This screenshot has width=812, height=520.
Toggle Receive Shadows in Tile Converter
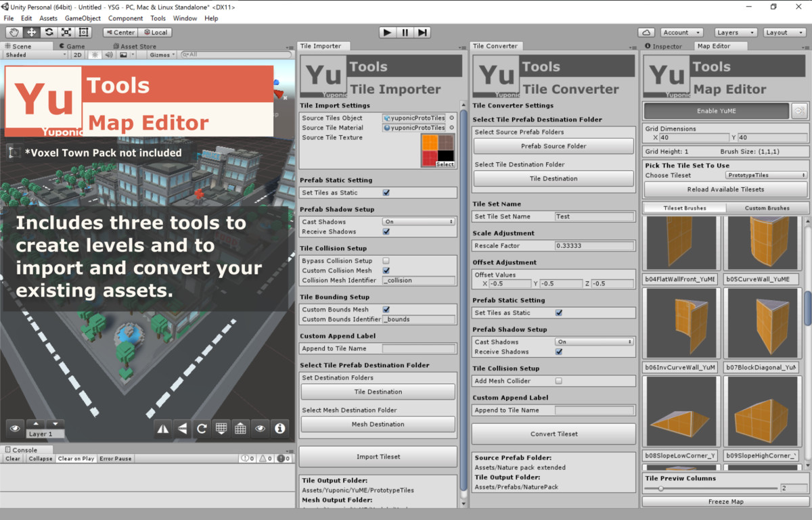click(x=559, y=352)
